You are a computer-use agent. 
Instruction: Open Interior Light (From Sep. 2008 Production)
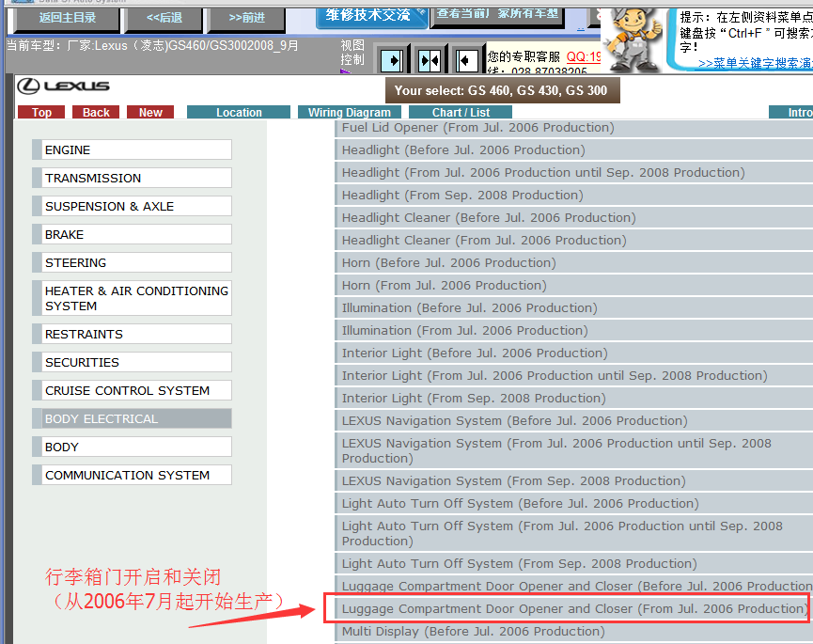click(574, 398)
